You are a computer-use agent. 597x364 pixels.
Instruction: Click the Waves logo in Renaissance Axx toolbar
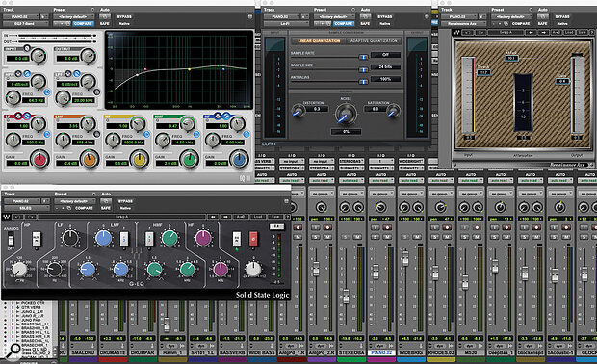click(456, 33)
